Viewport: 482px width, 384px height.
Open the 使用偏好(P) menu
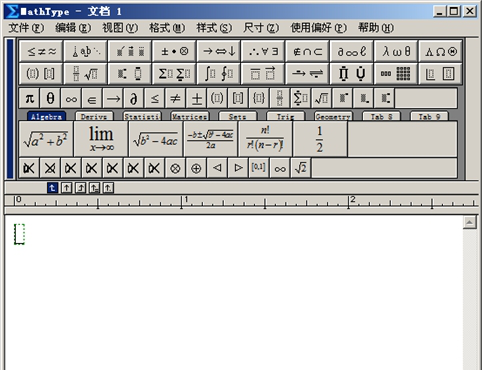[319, 28]
